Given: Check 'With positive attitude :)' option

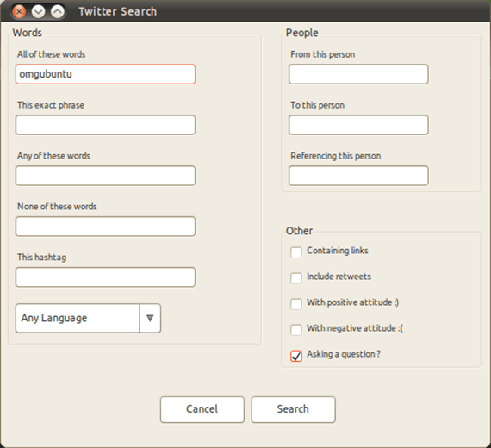Looking at the screenshot, I should click(x=296, y=304).
